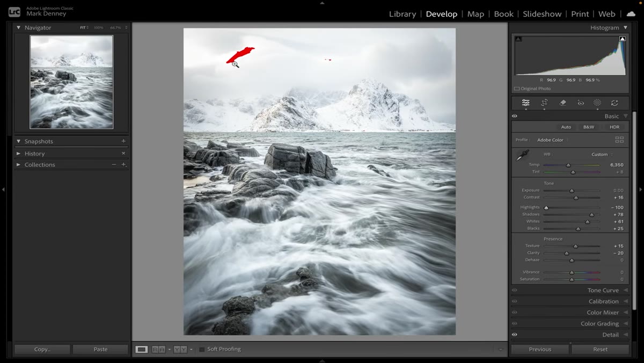644x363 pixels.
Task: Collapse the Basic panel triangle
Action: coord(625,116)
